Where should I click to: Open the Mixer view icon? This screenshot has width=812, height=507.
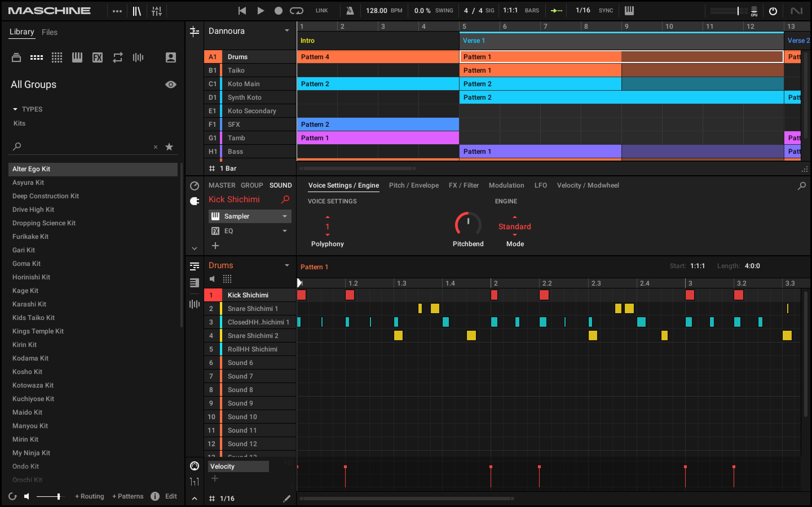157,11
